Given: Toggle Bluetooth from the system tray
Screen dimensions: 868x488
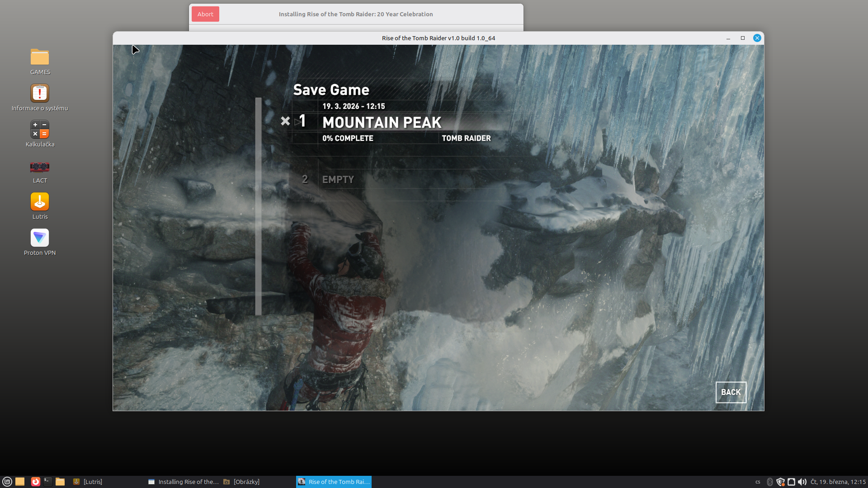Looking at the screenshot, I should point(770,482).
